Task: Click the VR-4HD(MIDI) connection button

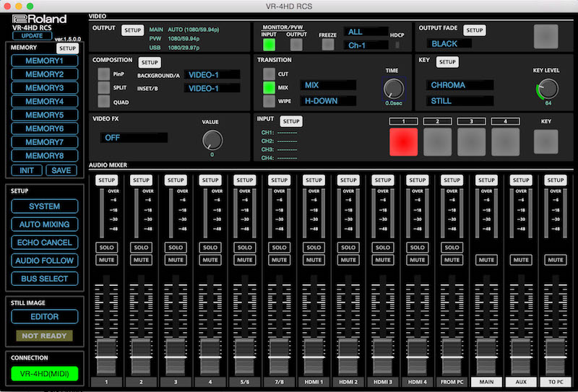Action: (45, 374)
